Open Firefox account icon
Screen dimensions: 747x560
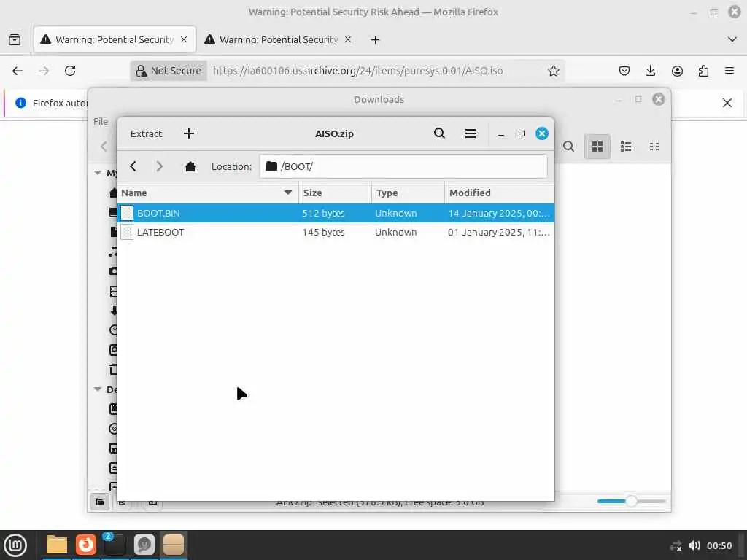click(677, 71)
